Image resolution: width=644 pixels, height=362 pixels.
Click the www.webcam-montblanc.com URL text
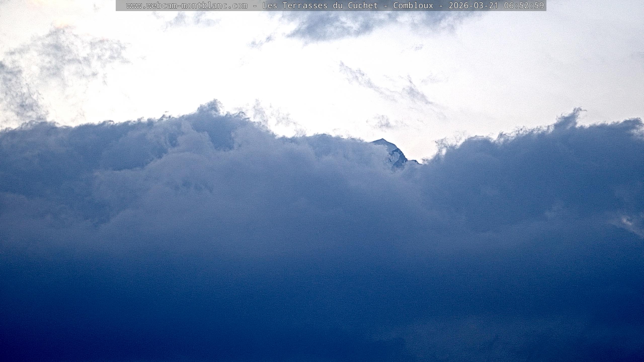(x=187, y=6)
